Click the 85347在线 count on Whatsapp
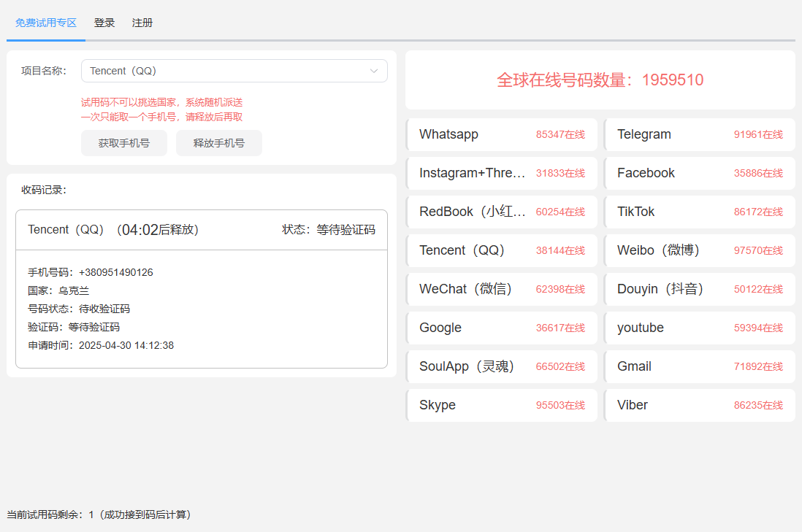 pos(560,134)
